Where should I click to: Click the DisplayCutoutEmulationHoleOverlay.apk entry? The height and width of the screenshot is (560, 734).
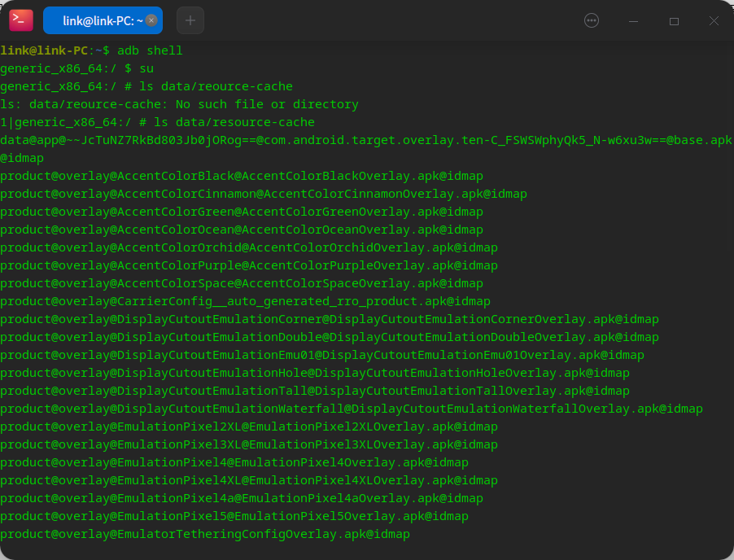coord(315,373)
